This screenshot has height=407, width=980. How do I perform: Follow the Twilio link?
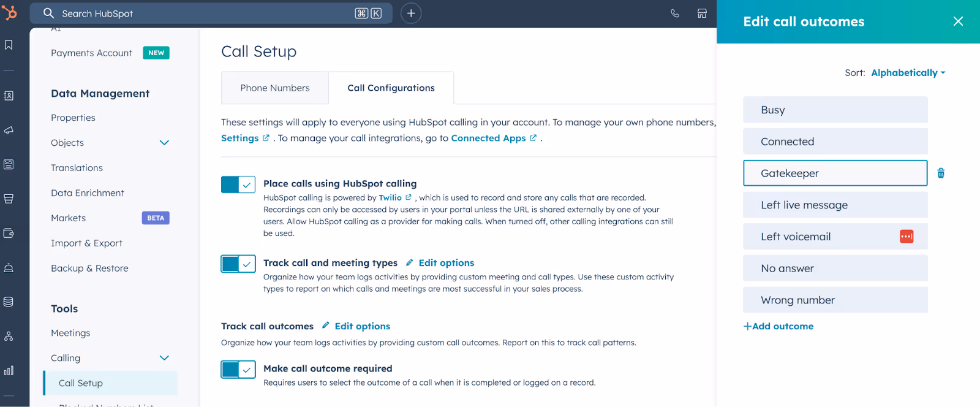click(x=390, y=197)
